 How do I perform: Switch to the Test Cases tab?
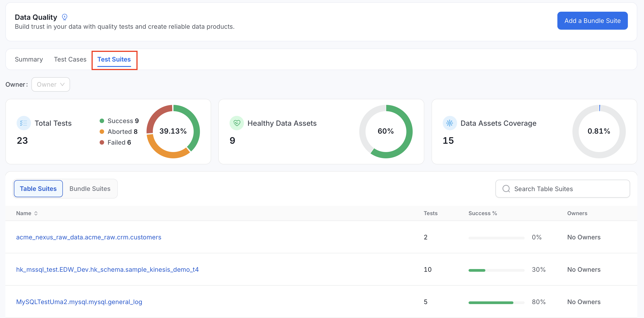[x=70, y=60]
